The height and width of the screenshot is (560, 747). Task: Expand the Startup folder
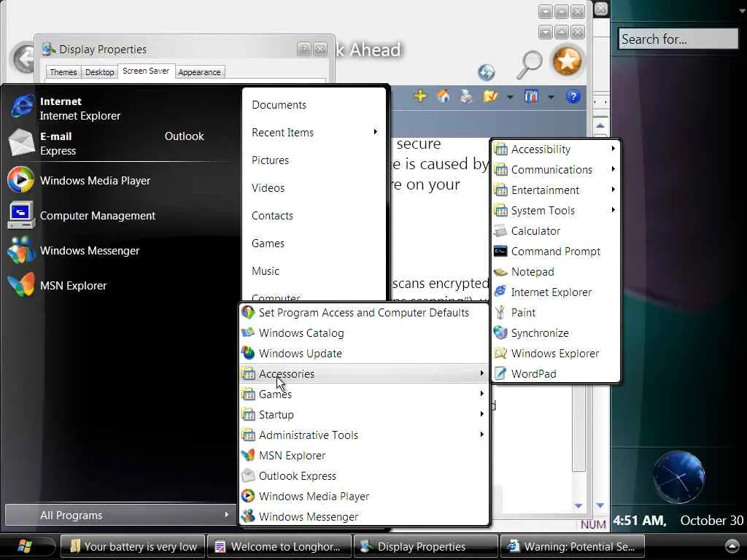pos(364,415)
